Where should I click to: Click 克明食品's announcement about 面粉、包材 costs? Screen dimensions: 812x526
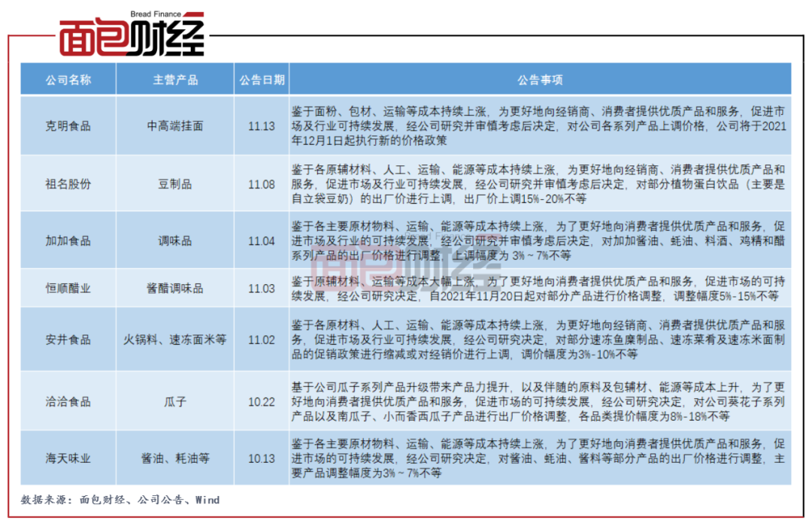click(x=539, y=125)
